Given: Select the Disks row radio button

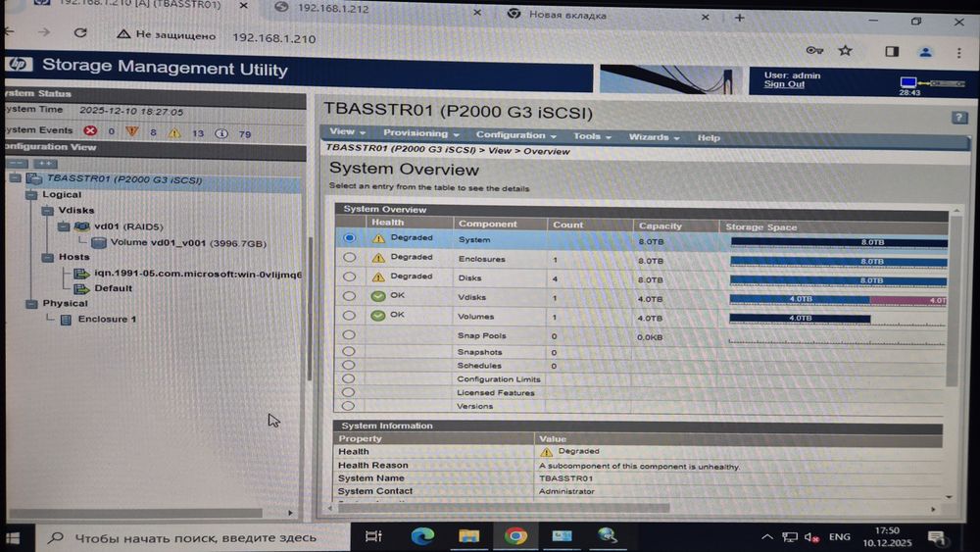Looking at the screenshot, I should (349, 276).
